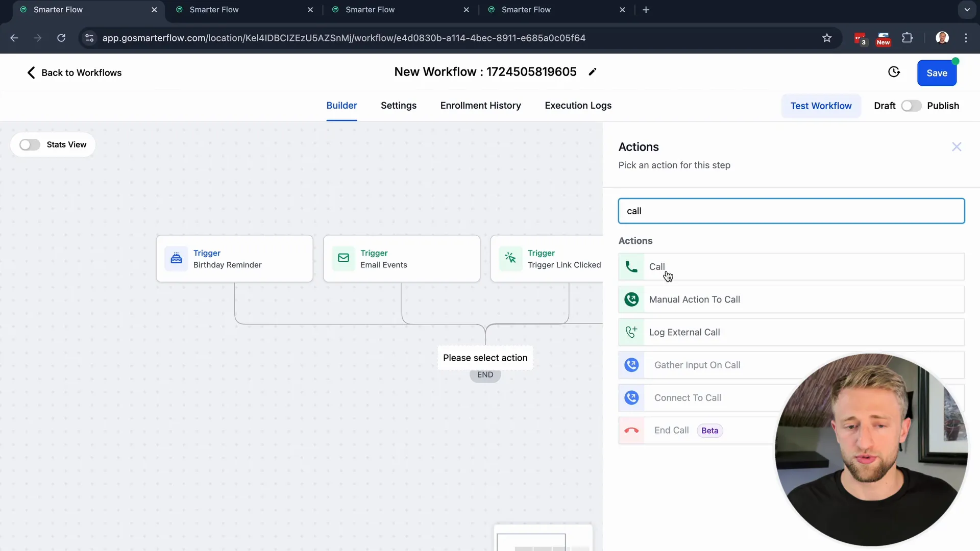This screenshot has height=551, width=980.
Task: Bookmark this page with star icon
Action: point(827,38)
